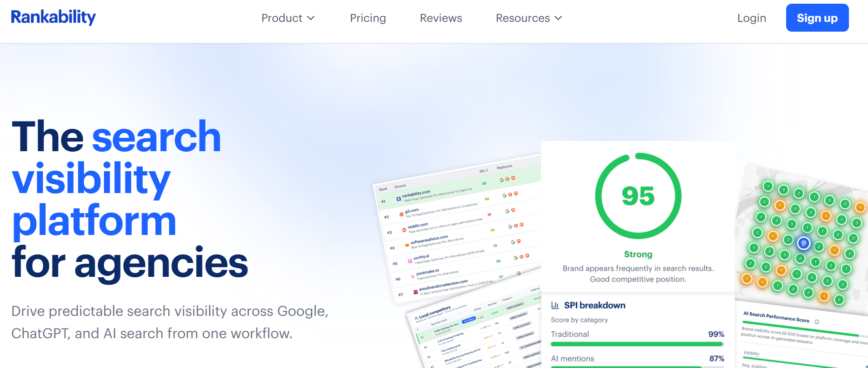The height and width of the screenshot is (368, 868).
Task: Click the info icon beside AI Search Performance Score
Action: (x=817, y=321)
